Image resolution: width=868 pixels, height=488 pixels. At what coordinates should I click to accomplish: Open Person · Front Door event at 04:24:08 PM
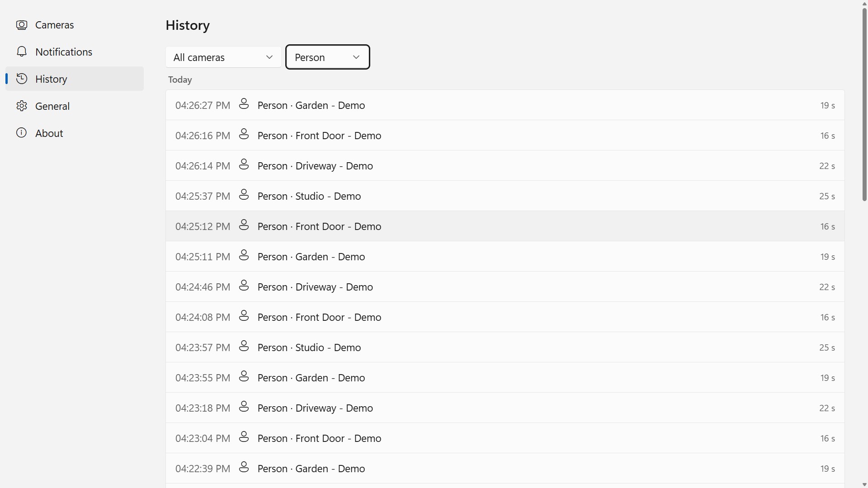click(505, 317)
